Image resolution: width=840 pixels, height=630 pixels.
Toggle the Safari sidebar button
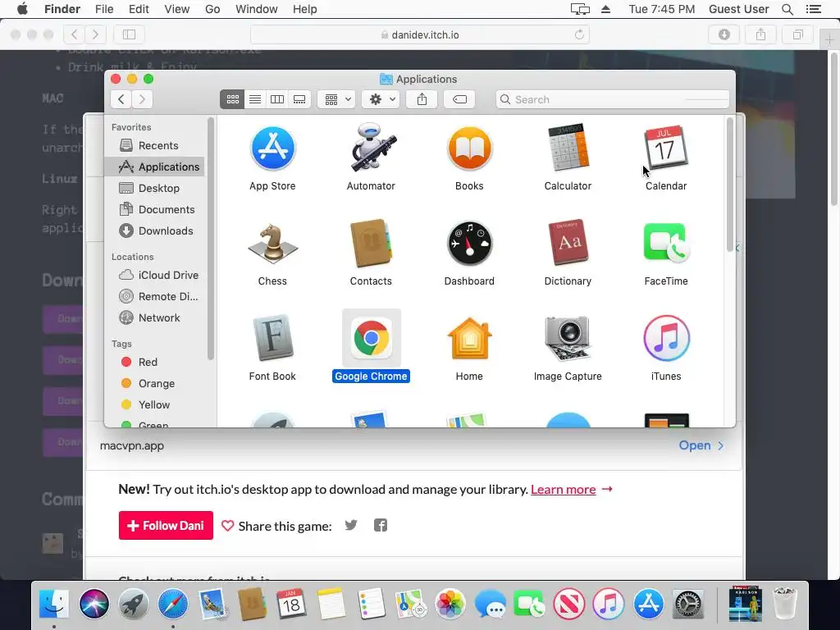point(129,34)
